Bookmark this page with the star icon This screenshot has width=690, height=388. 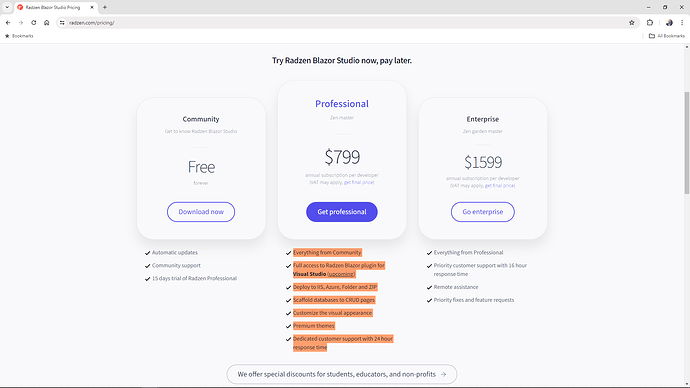click(x=631, y=22)
